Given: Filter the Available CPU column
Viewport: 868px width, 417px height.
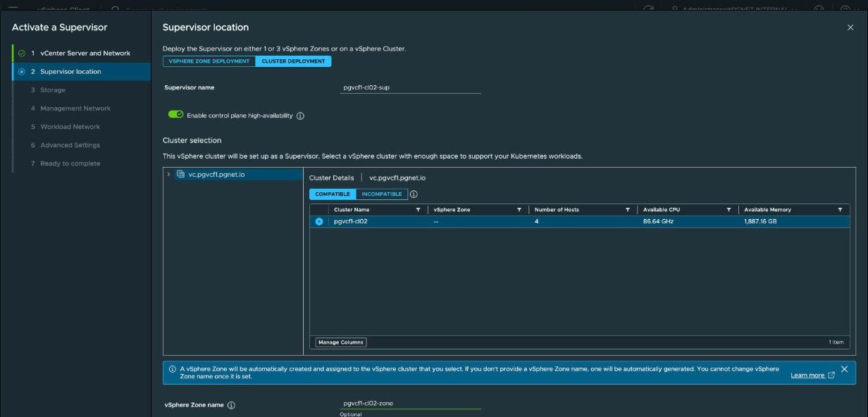Looking at the screenshot, I should pyautogui.click(x=729, y=210).
